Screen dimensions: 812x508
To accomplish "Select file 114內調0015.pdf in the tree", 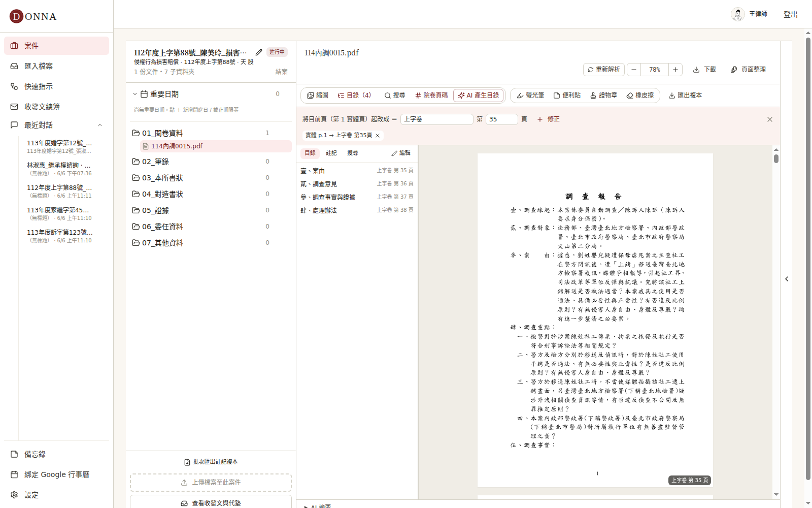I will [216, 146].
